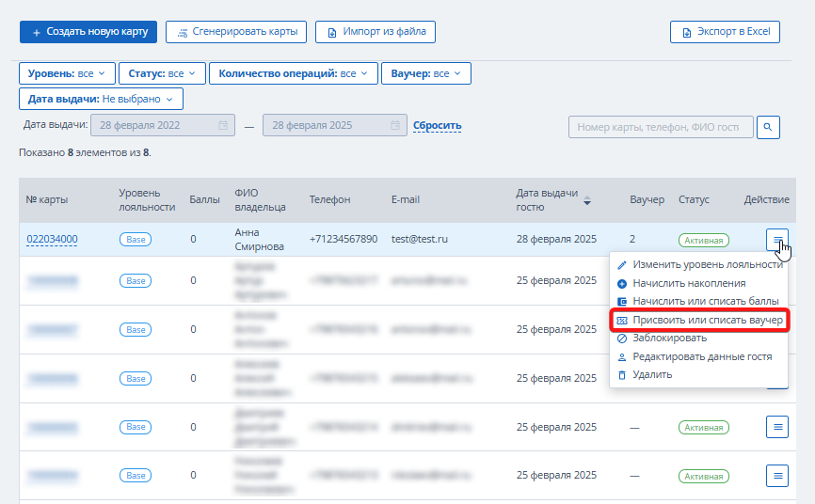Image resolution: width=815 pixels, height=504 pixels.
Task: Click the block icon beside Заблокировать
Action: tap(622, 339)
